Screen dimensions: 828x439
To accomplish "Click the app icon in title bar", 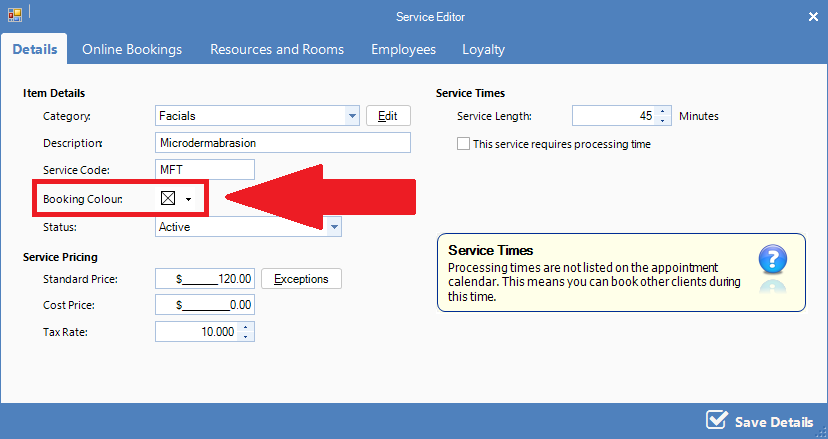I will pos(14,16).
